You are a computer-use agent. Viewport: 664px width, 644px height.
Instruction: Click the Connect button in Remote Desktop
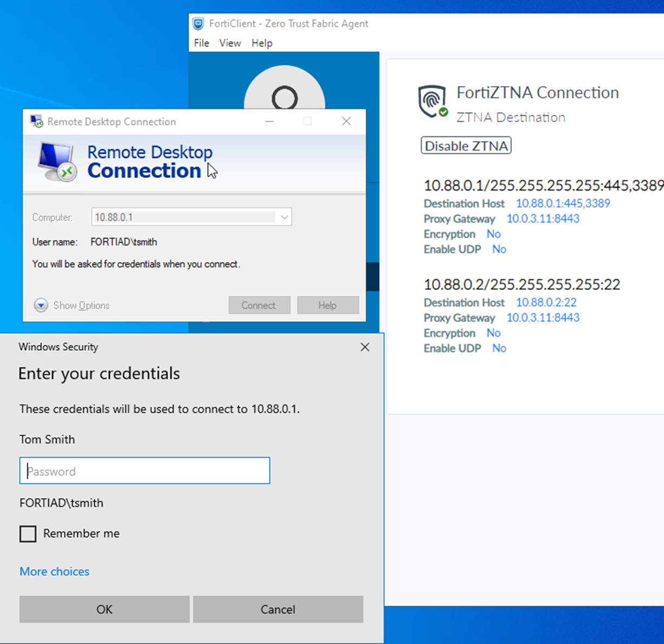[259, 305]
